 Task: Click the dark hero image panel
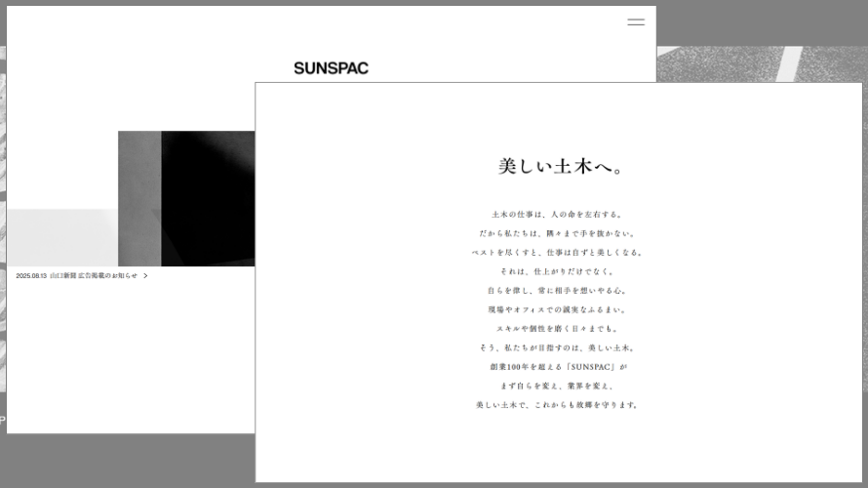click(207, 195)
